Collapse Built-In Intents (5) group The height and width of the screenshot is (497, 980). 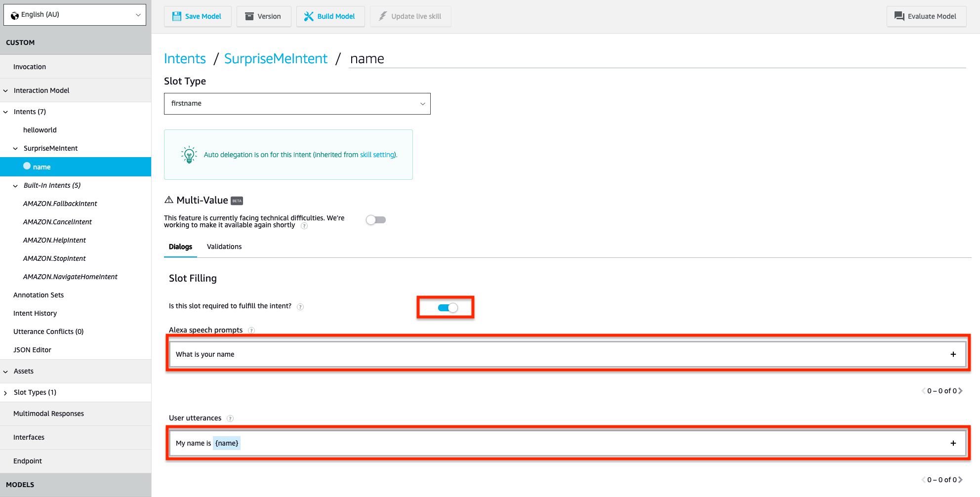click(15, 186)
